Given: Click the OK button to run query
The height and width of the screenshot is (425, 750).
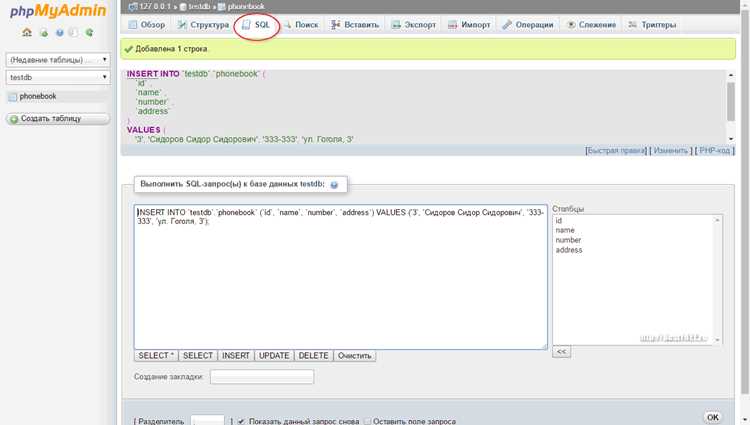Looking at the screenshot, I should click(713, 417).
